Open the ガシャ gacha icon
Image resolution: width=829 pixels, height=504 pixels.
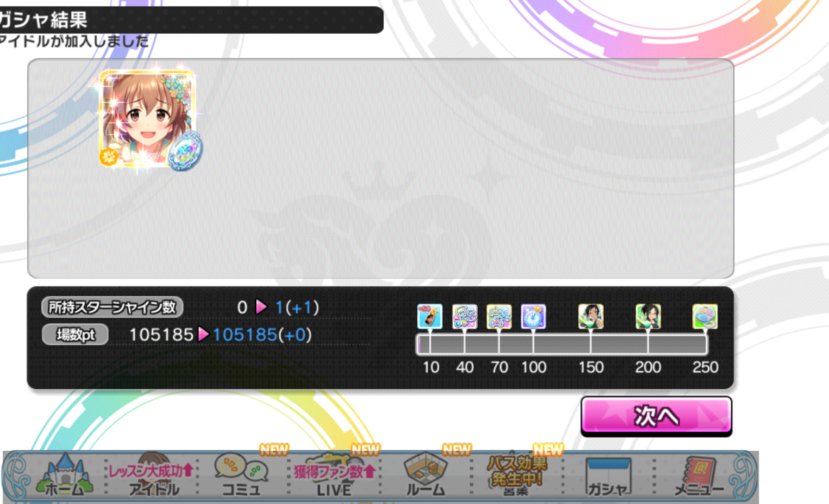(608, 476)
